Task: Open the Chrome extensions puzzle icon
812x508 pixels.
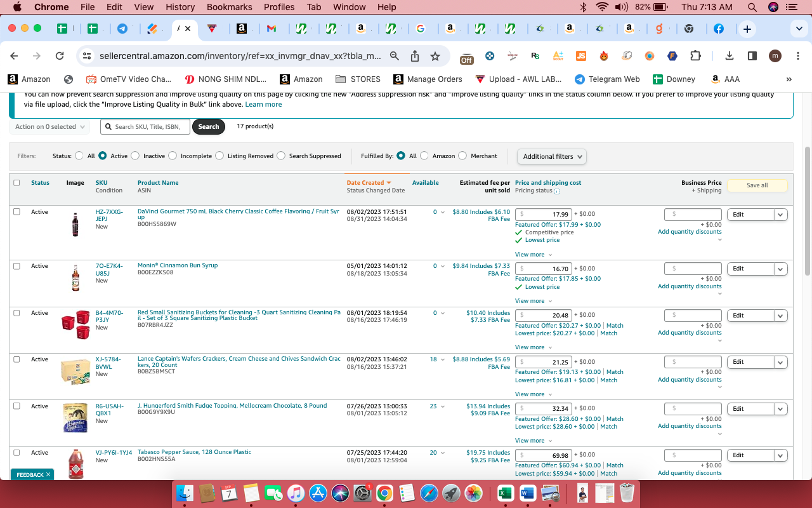Action: [x=695, y=56]
